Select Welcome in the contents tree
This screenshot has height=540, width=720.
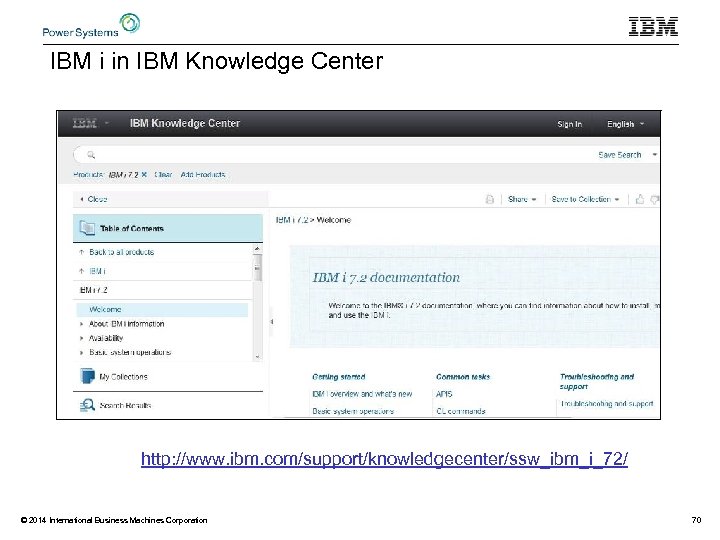pos(162,309)
